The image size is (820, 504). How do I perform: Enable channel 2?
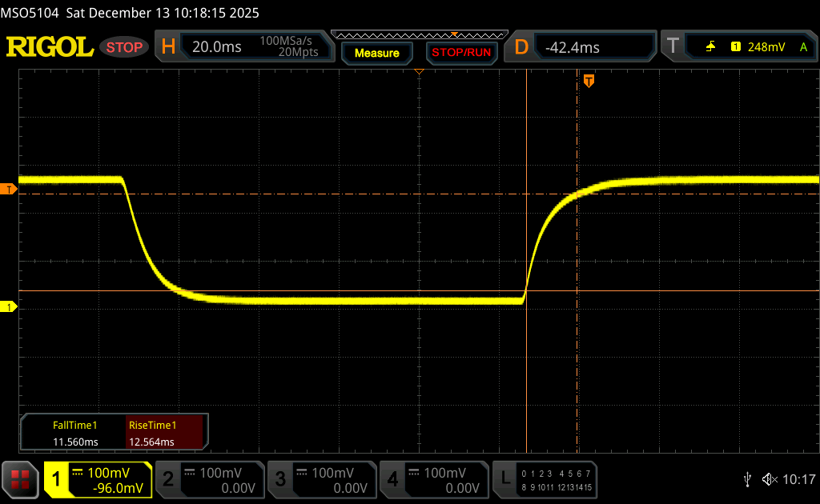209,479
